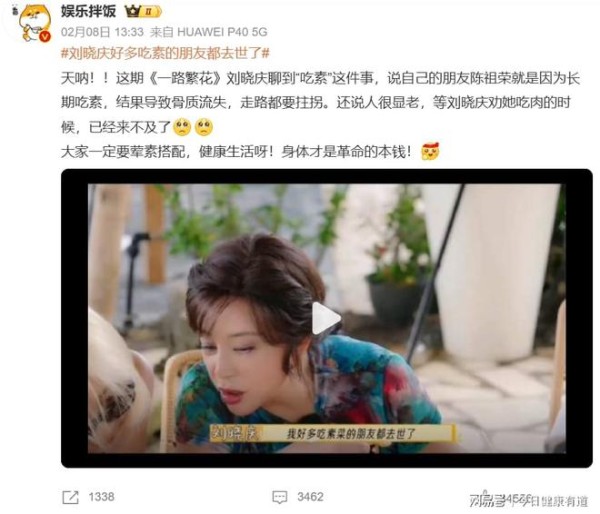600x514 pixels.
Task: Click the yellow subtitle caption in video
Action: 351,434
